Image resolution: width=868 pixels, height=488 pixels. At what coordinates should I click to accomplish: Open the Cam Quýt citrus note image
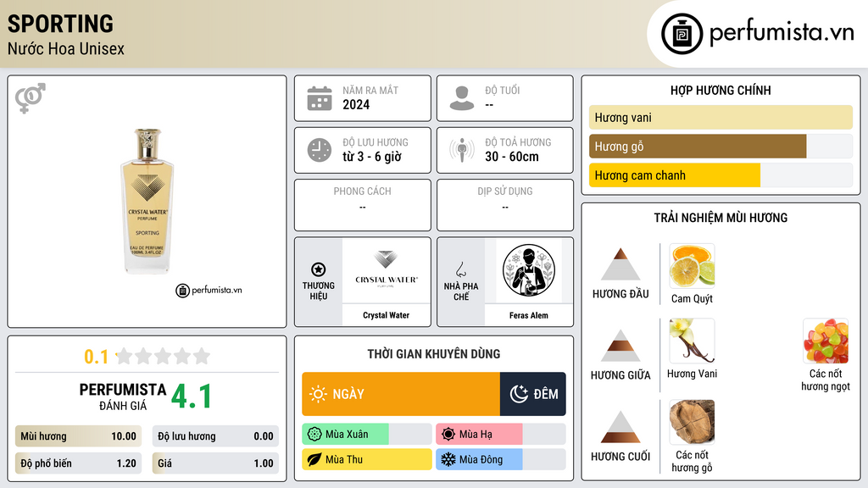[692, 266]
